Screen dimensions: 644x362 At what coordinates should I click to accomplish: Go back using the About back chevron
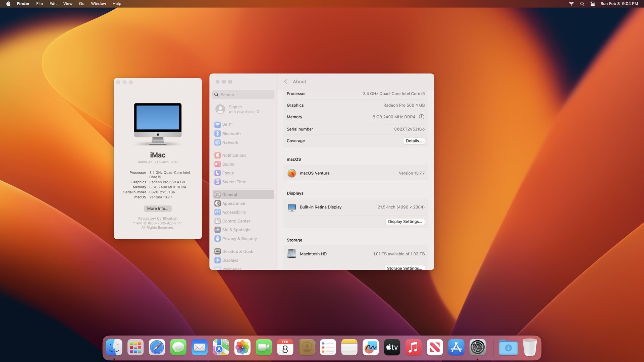tap(285, 81)
